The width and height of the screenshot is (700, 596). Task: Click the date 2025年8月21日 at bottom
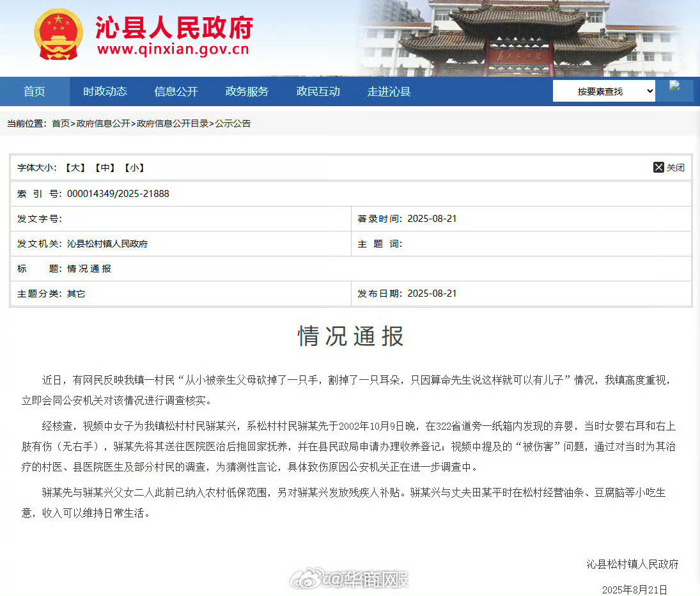point(634,590)
